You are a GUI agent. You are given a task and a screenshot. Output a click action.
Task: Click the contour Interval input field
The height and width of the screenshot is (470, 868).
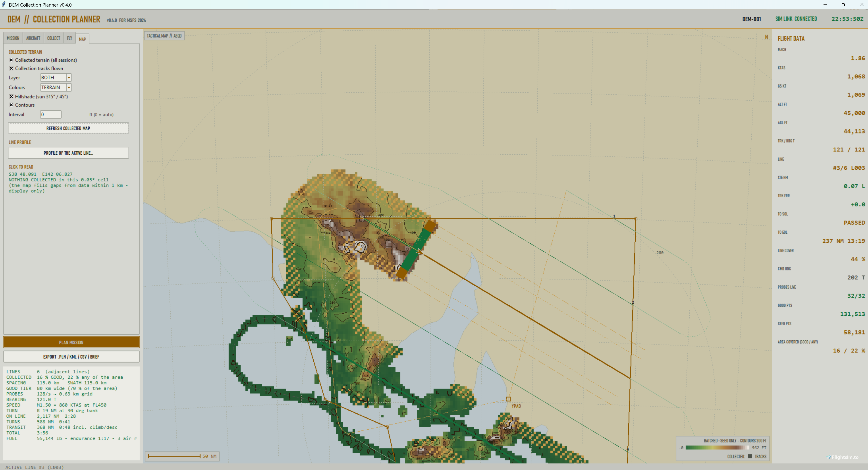(51, 114)
